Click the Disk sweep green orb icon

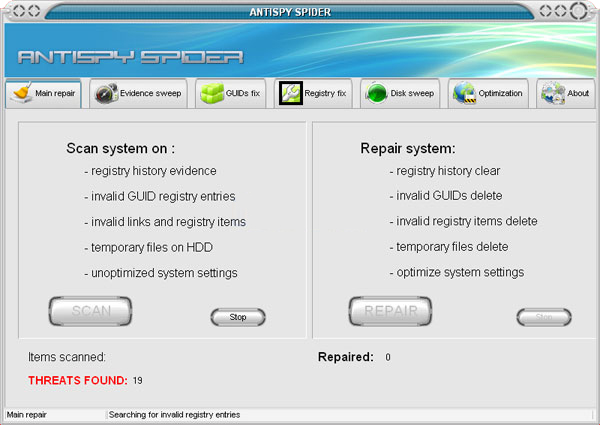(x=377, y=93)
